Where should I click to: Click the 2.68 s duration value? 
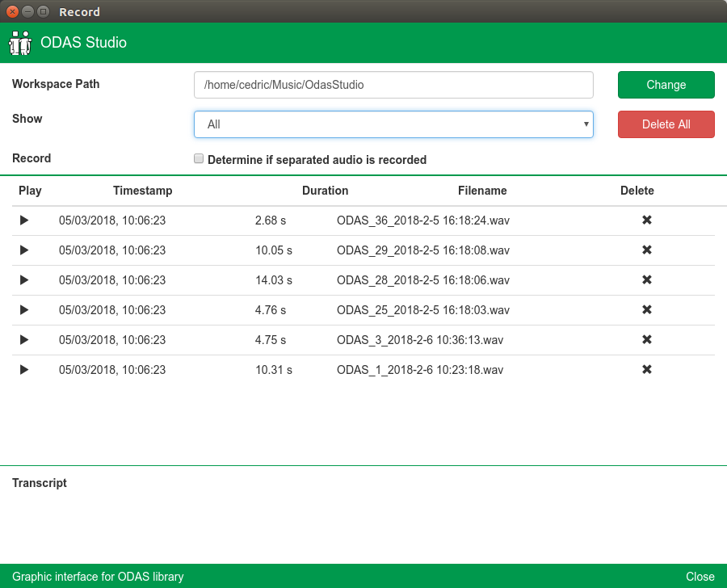tap(271, 220)
